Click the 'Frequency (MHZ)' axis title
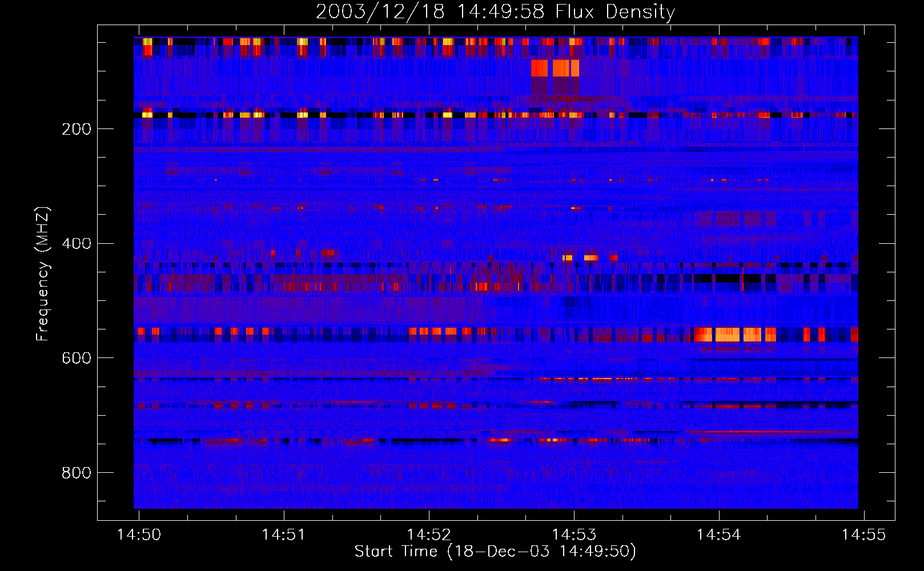 pyautogui.click(x=43, y=274)
